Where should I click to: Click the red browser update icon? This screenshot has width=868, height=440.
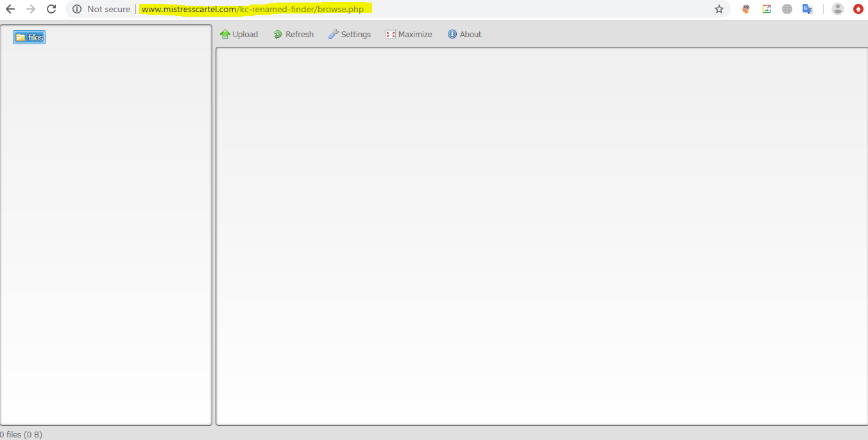coord(858,9)
